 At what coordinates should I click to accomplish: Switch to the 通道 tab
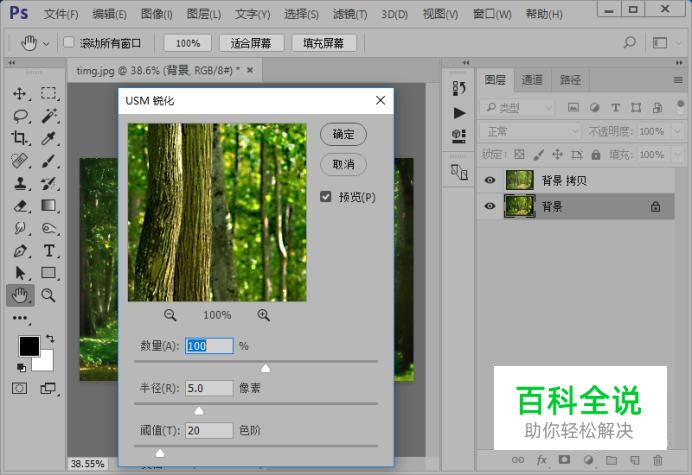[x=532, y=80]
